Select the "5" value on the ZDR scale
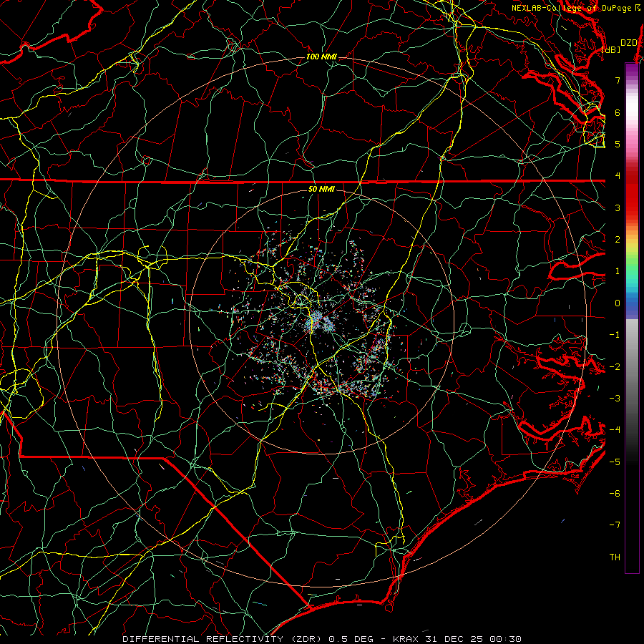The height and width of the screenshot is (644, 644). 618,144
